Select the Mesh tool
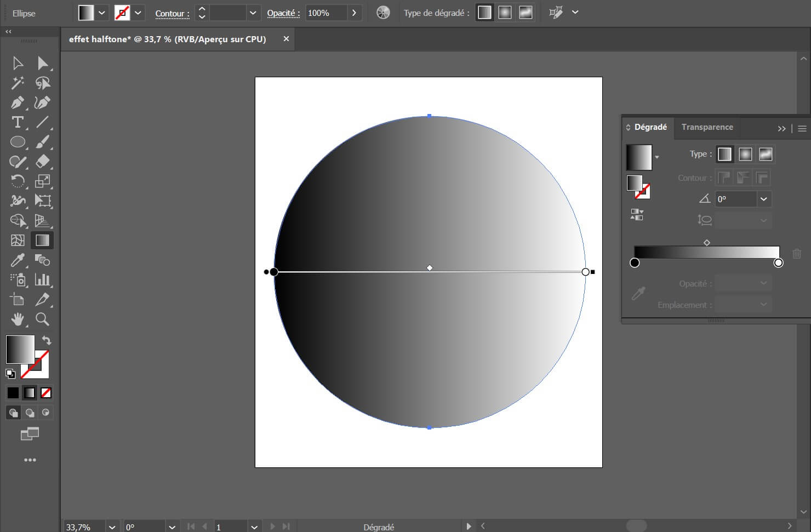 click(x=18, y=240)
